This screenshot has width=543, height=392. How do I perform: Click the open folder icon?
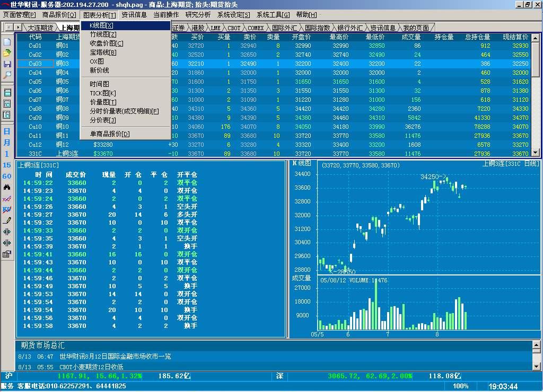point(7,53)
